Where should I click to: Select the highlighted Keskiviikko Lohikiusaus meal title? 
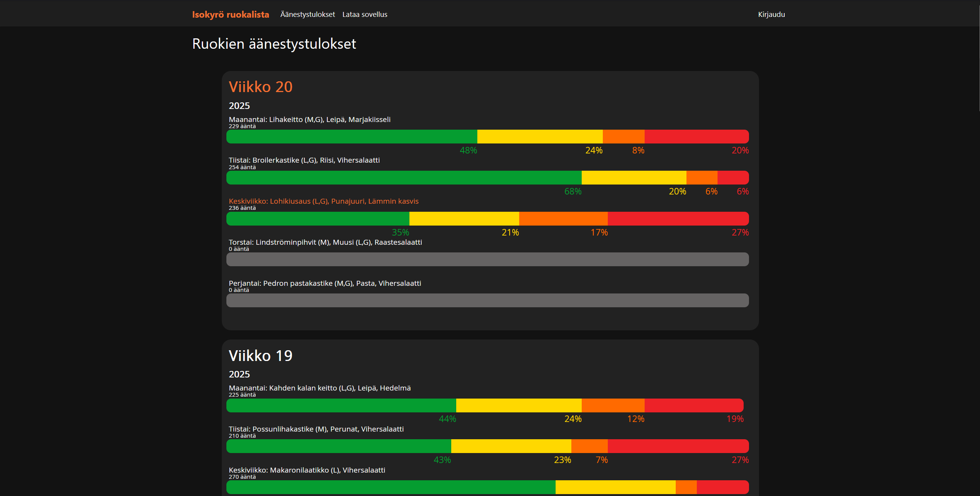coord(323,201)
